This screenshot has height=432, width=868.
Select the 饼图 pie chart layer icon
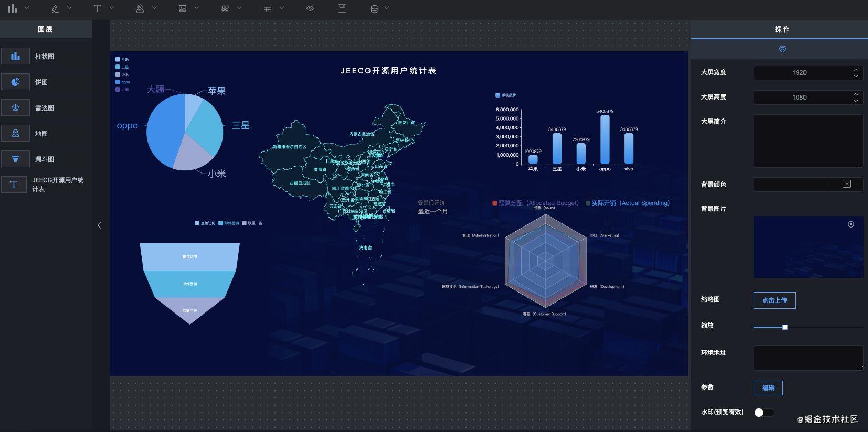tap(15, 82)
